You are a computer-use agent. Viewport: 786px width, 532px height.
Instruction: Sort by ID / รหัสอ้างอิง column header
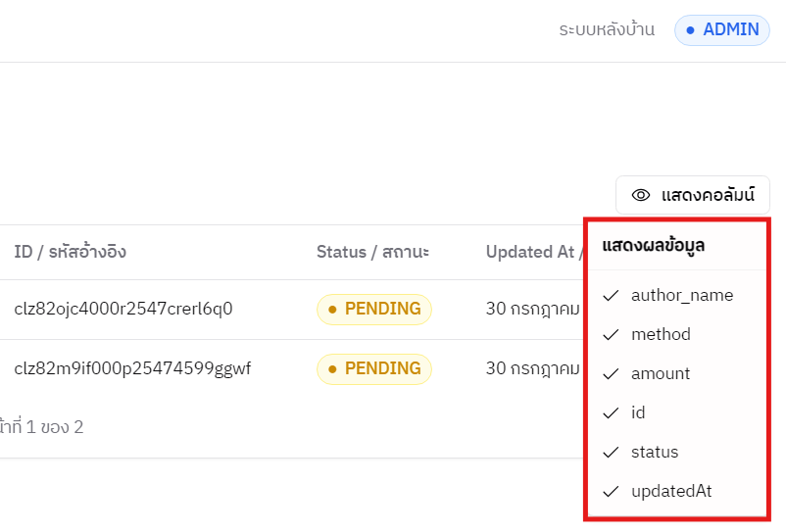tap(70, 252)
